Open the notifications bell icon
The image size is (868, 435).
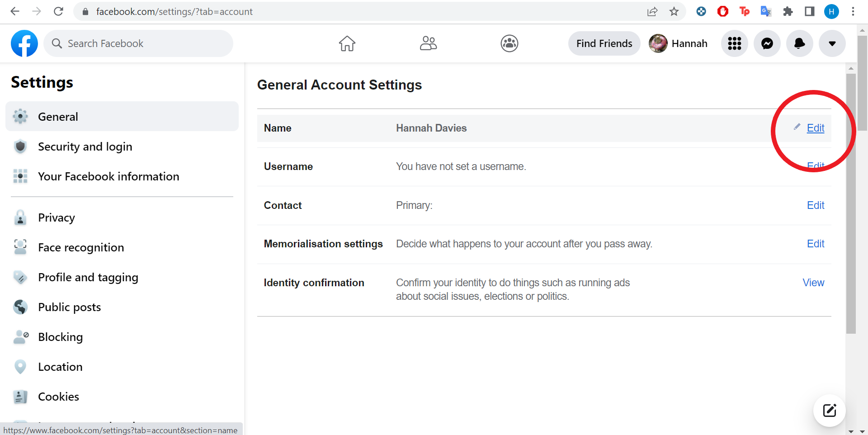pos(800,43)
